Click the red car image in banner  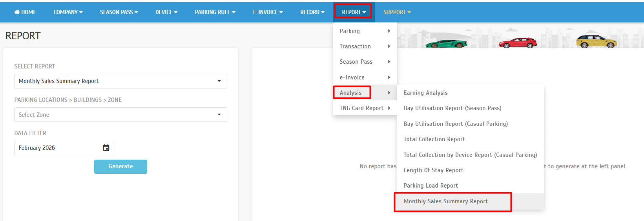518,42
